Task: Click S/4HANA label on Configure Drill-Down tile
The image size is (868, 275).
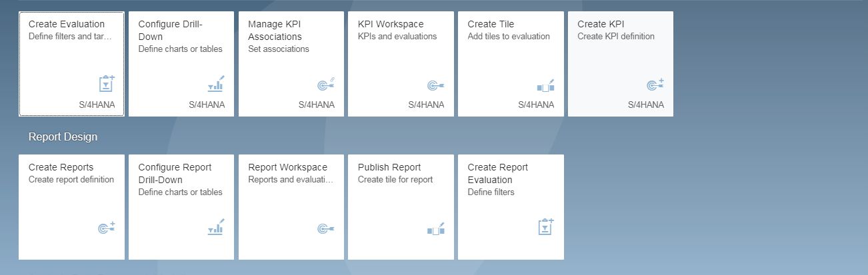Action: 207,105
